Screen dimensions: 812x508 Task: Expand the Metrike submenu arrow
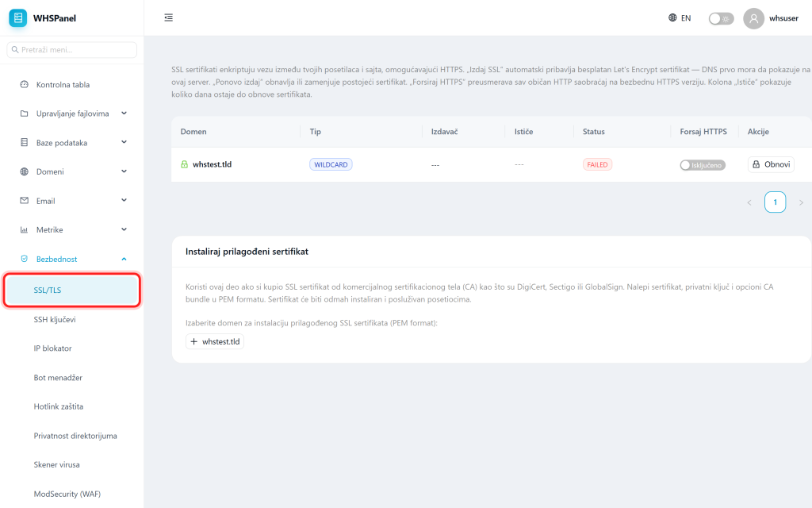point(124,229)
